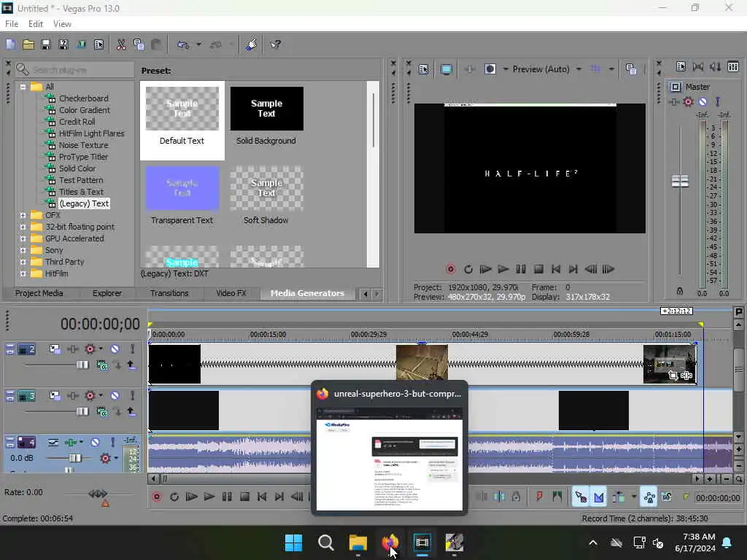The width and height of the screenshot is (747, 560).
Task: Click Downmix Output icon in Master panel
Action: (x=698, y=66)
